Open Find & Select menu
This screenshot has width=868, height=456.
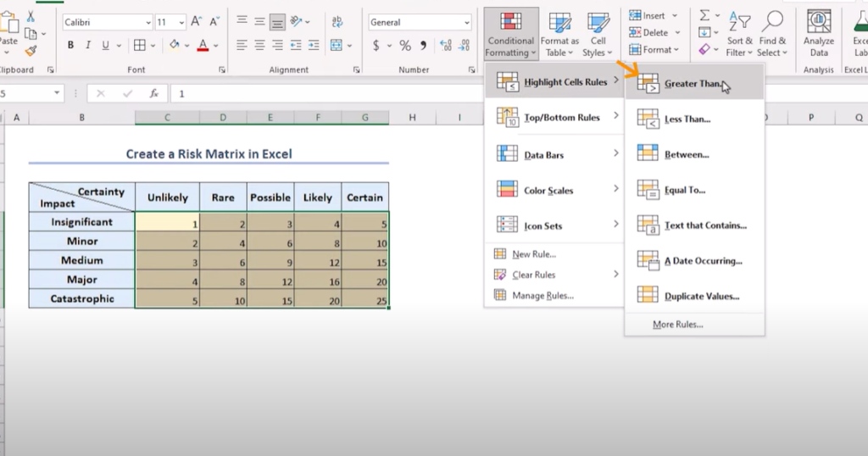tap(772, 34)
